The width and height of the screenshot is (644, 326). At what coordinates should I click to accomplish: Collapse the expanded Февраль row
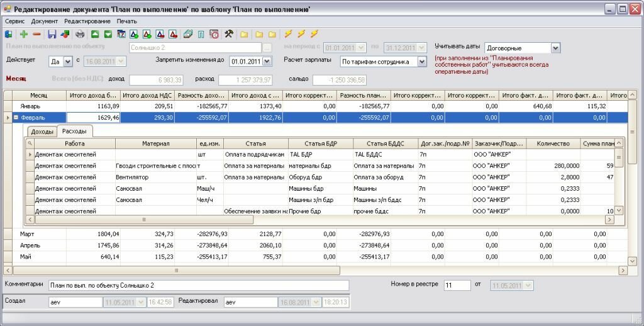coord(16,118)
